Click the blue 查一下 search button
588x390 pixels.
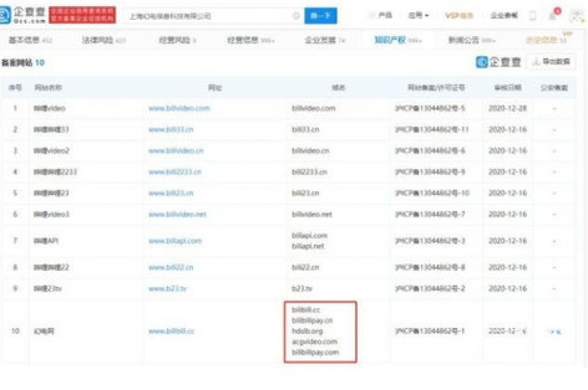point(321,16)
